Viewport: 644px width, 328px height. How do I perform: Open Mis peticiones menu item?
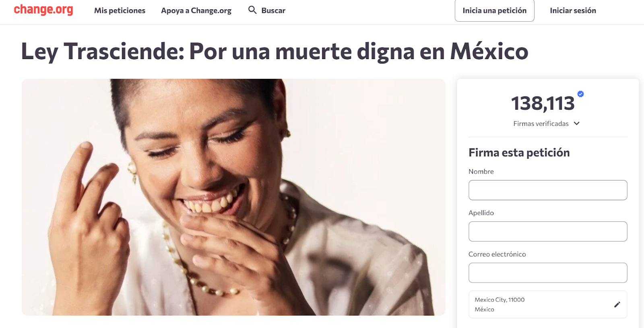120,10
